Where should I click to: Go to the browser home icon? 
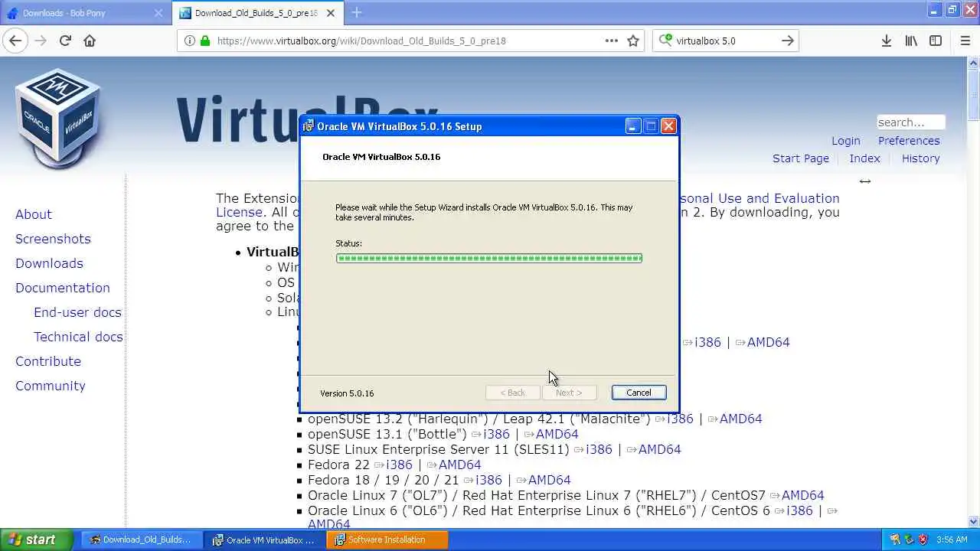click(x=90, y=41)
